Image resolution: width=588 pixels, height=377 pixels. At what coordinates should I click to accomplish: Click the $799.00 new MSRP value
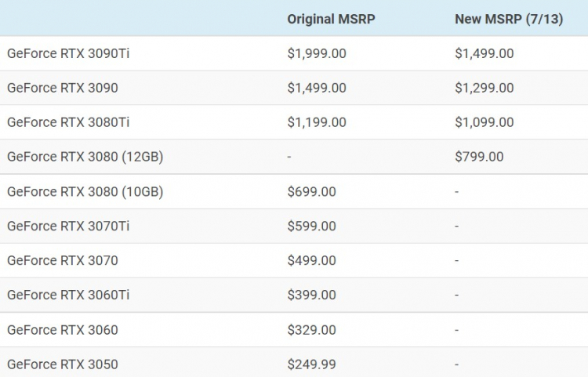tap(479, 157)
